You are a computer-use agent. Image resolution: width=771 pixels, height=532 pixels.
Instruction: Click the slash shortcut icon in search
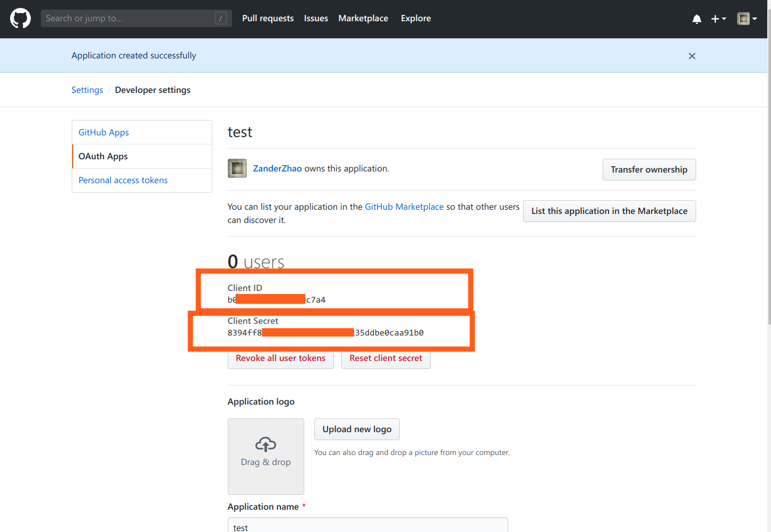(221, 18)
